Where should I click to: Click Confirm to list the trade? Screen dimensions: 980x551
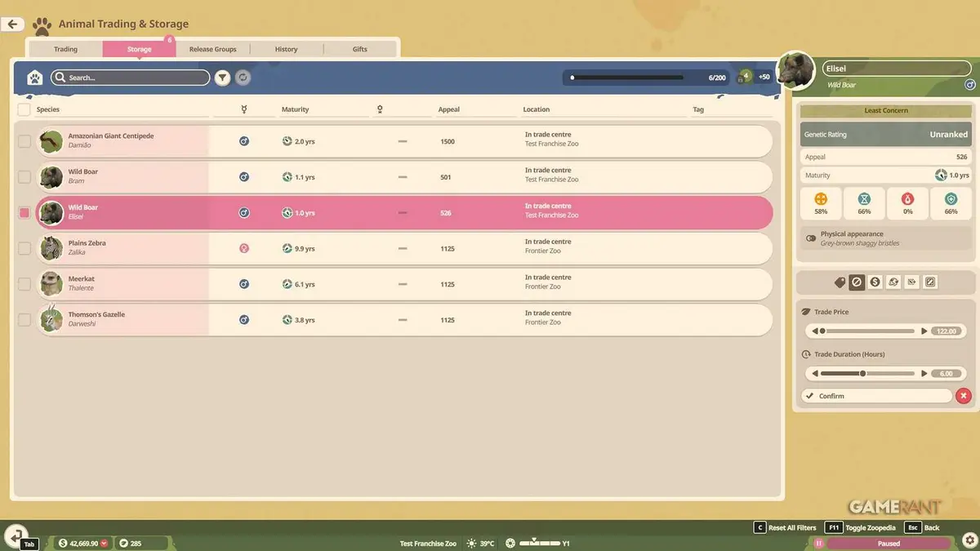coord(876,396)
